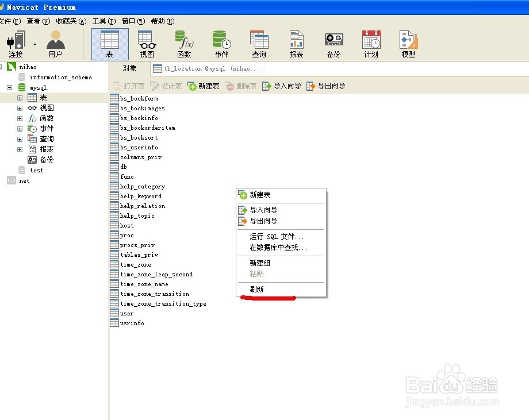The image size is (529, 420).
Task: Click the 打开表 toolbar button
Action: pos(129,86)
